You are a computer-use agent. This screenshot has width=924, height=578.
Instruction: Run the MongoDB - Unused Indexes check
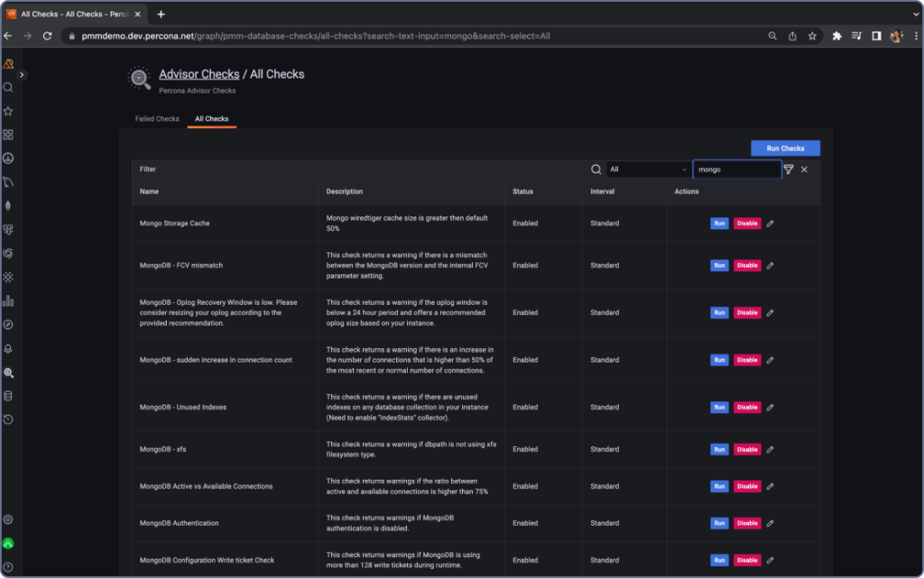[x=719, y=408]
